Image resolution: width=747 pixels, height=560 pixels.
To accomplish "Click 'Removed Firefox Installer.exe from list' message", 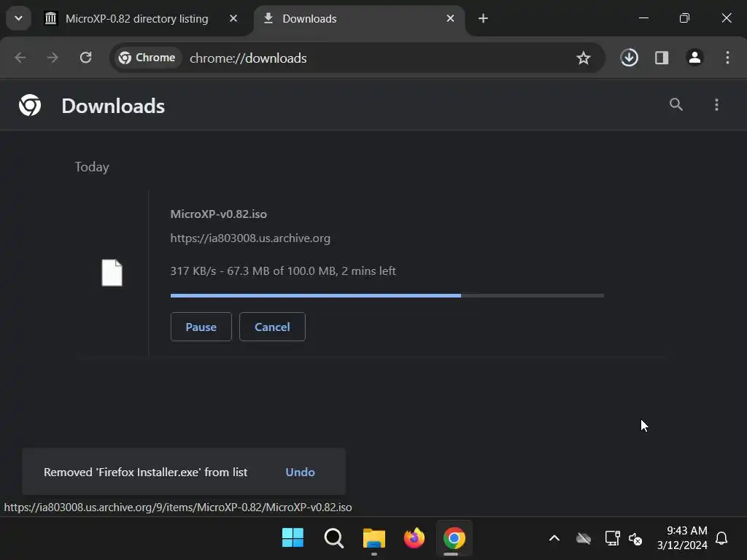I will coord(145,472).
